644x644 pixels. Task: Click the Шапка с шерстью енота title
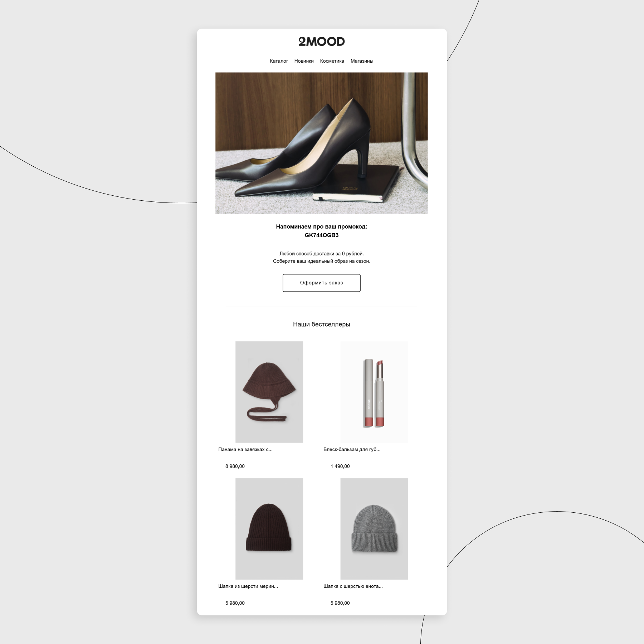point(353,586)
